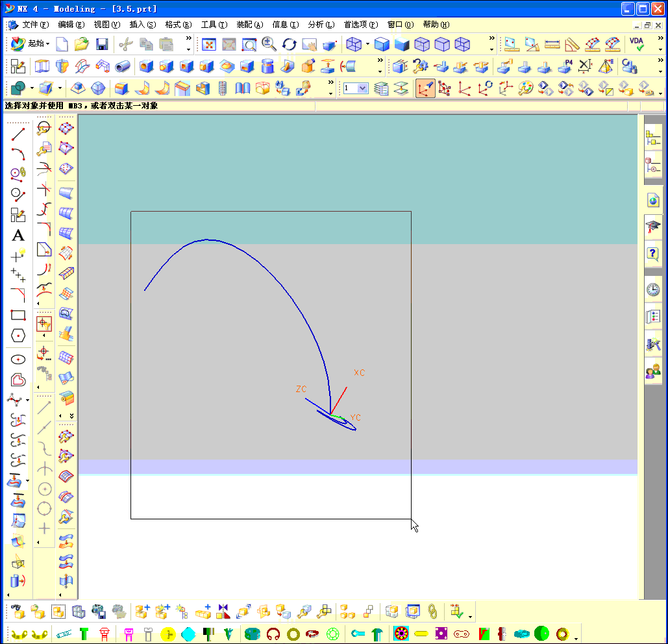668x644 pixels.
Task: Select the Rectangle curve tool
Action: click(x=18, y=316)
